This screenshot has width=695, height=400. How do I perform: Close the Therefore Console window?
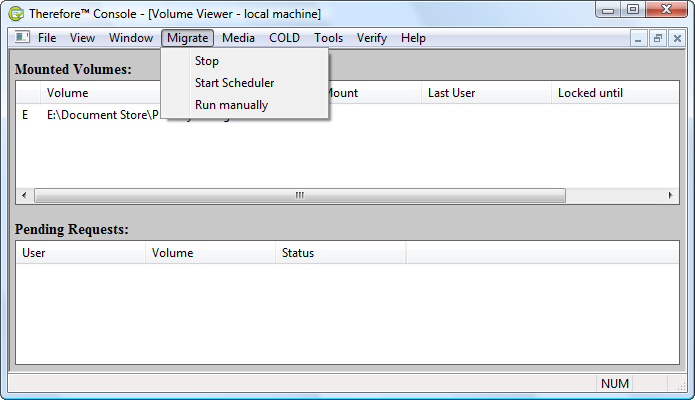point(666,10)
